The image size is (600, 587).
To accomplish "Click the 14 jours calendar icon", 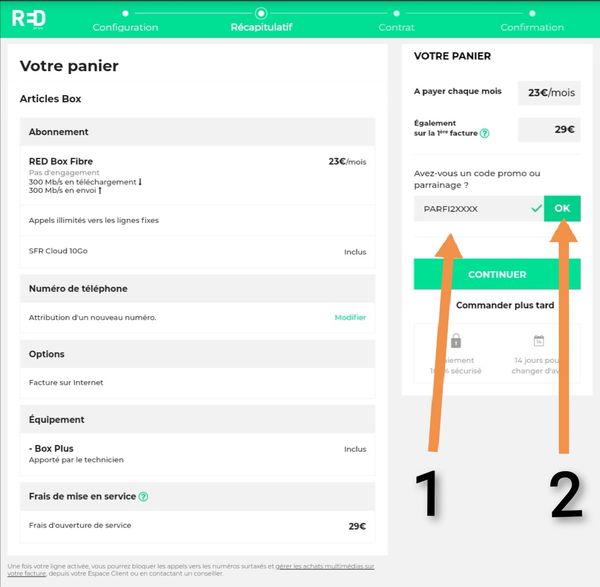I will coord(538,341).
